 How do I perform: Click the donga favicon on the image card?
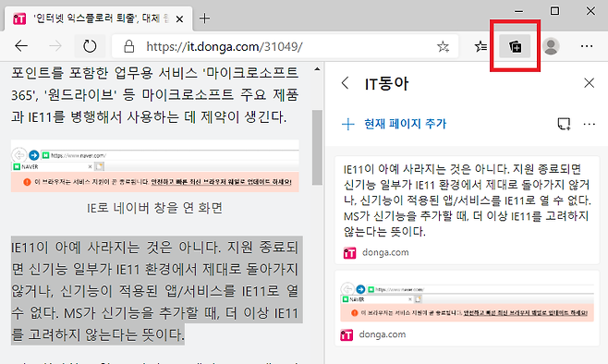point(347,335)
